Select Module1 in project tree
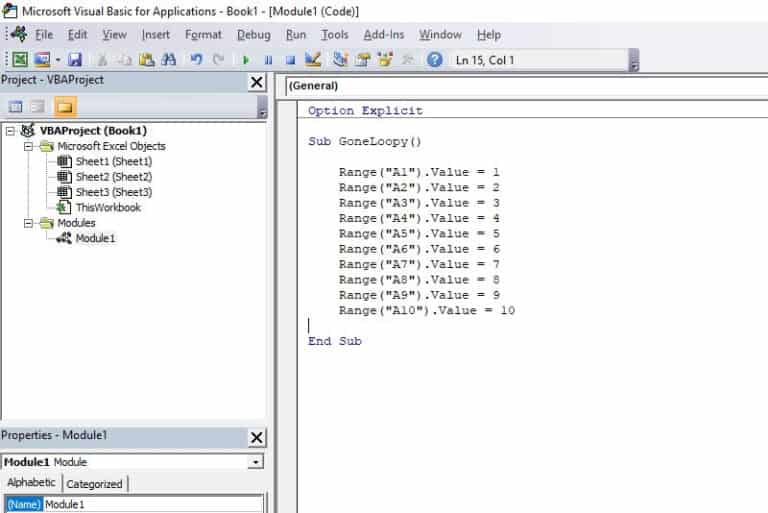Viewport: 768px width, 513px height. point(95,239)
